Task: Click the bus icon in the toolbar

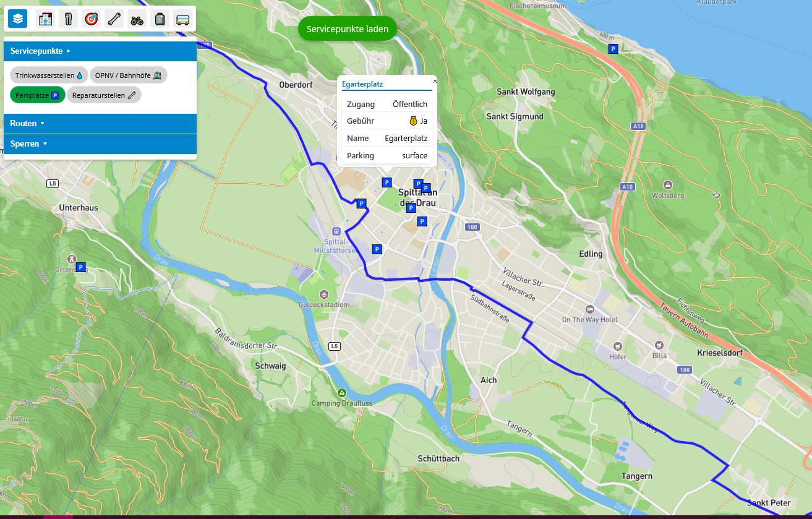Action: coord(182,19)
